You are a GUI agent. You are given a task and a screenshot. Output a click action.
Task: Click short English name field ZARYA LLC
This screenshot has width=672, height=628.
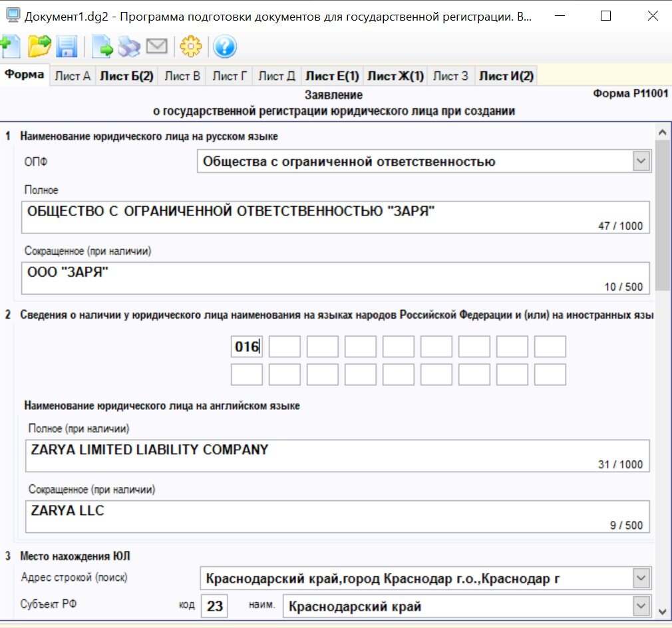pyautogui.click(x=337, y=517)
